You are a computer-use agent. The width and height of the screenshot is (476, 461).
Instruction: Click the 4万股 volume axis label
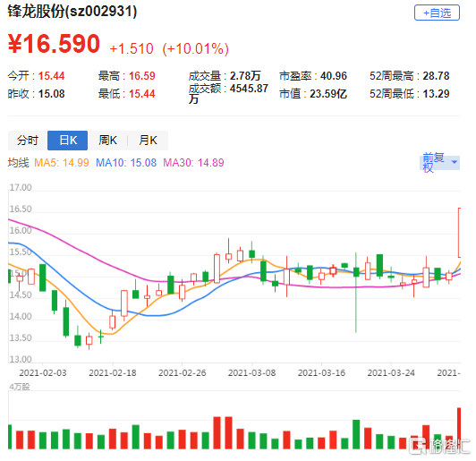20,387
